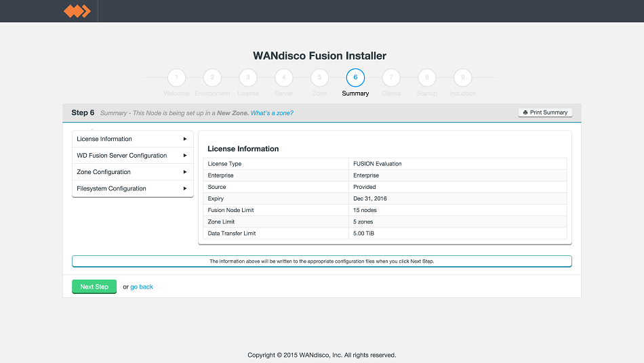Click the Step 6 heading text
Screen dimensions: 644x363
[x=83, y=112]
